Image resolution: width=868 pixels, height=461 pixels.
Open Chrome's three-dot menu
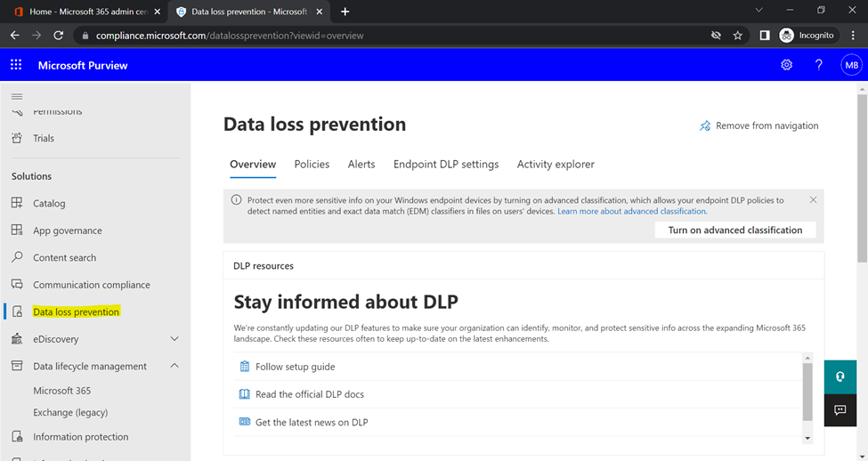[x=853, y=36]
